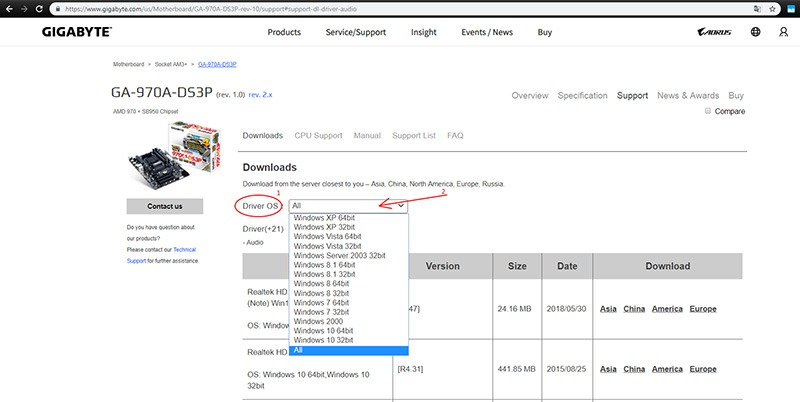Open the Buy menu in top navigation
The height and width of the screenshot is (402, 800).
pyautogui.click(x=544, y=32)
